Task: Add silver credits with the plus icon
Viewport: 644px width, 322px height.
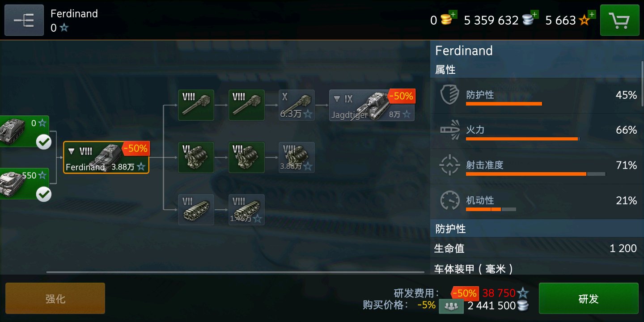Action: pyautogui.click(x=534, y=15)
